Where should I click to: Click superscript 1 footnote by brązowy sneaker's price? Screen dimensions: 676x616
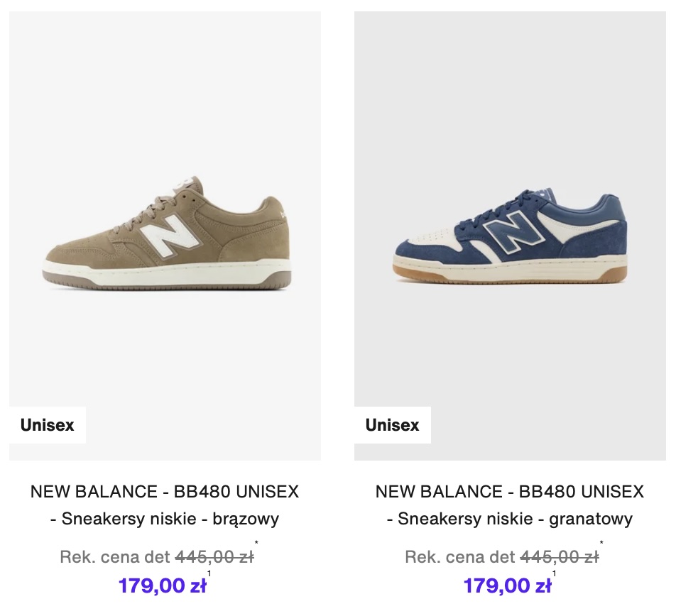(x=209, y=573)
